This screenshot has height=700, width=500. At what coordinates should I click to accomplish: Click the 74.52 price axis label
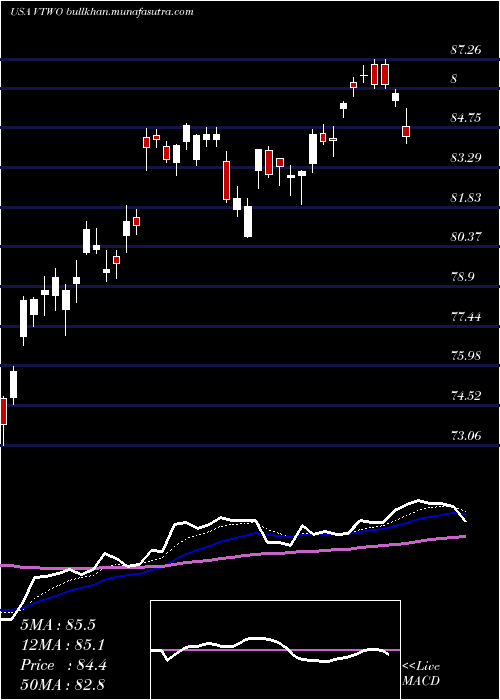[x=466, y=396]
